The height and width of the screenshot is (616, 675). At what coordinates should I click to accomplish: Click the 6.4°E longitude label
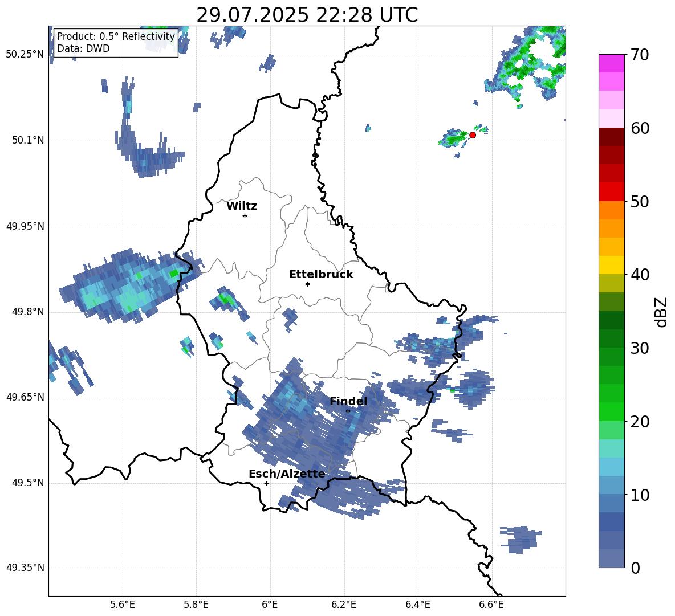418,605
